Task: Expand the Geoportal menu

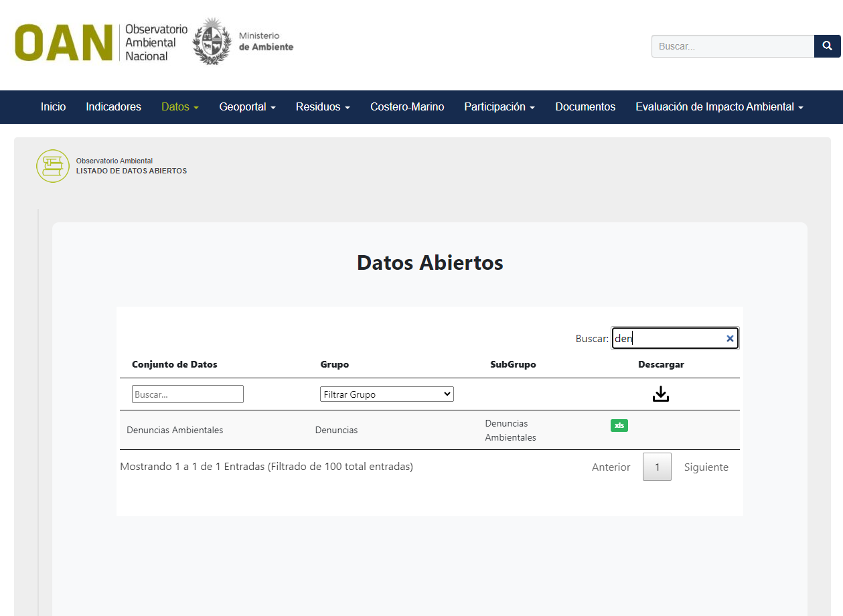Action: coord(247,107)
